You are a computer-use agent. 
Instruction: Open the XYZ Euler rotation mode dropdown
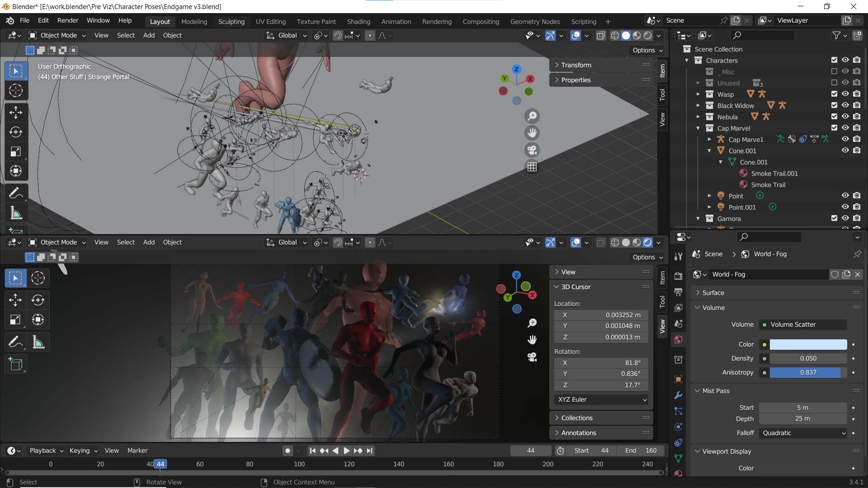pos(601,399)
